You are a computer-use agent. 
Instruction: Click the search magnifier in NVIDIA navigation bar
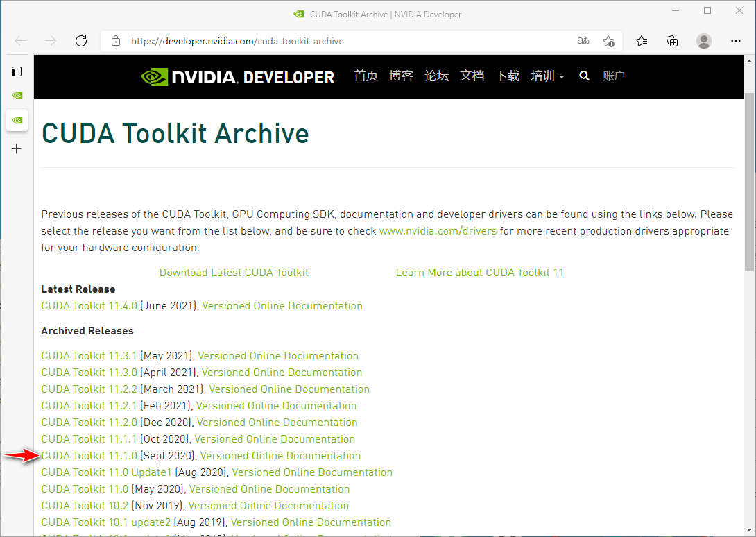point(585,76)
